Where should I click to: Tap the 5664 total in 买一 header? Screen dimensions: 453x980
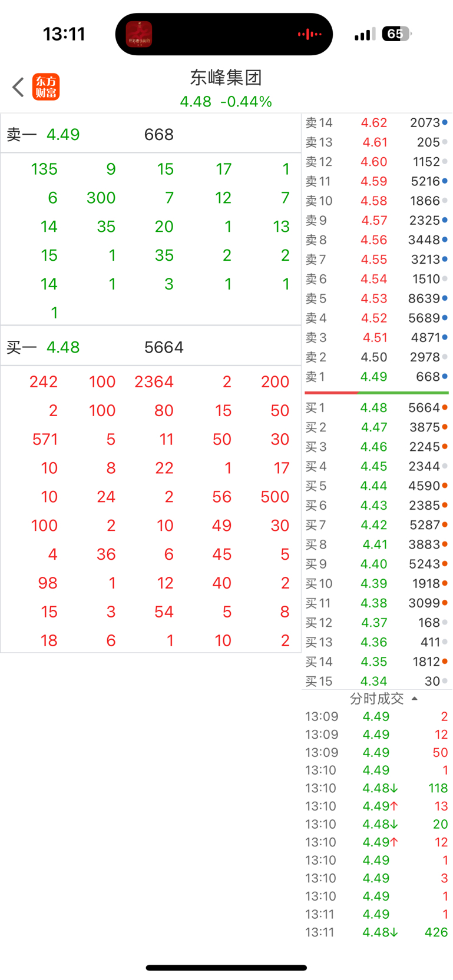pyautogui.click(x=164, y=347)
